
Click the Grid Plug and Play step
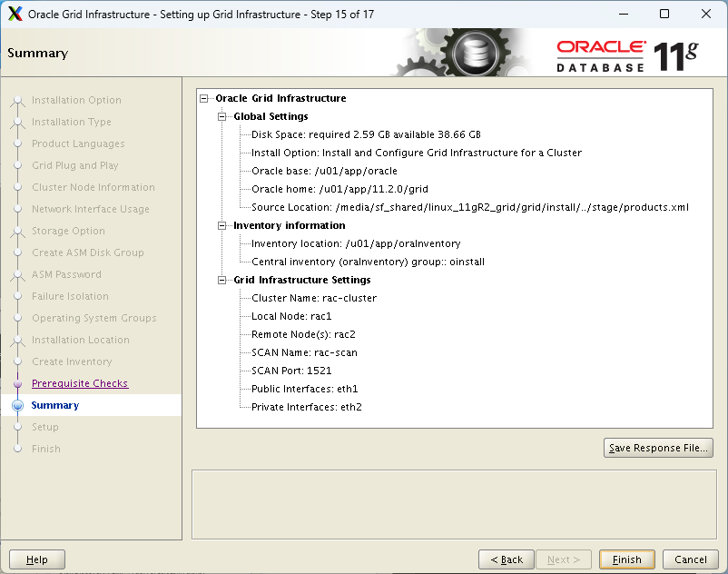coord(74,166)
